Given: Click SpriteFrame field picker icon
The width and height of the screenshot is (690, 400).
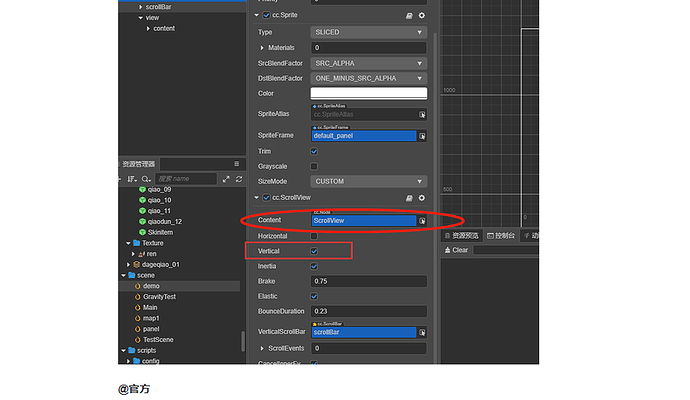Looking at the screenshot, I should (x=422, y=136).
